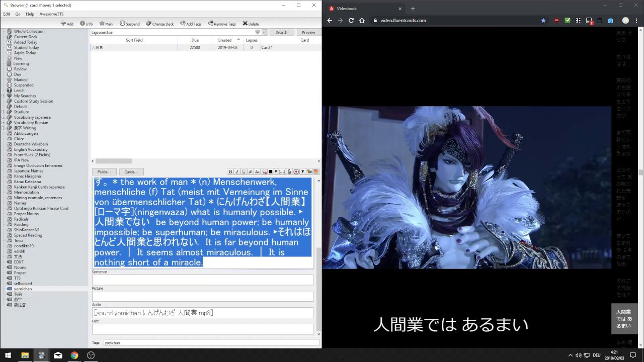Select Whole Collection in the sidebar

[x=29, y=31]
